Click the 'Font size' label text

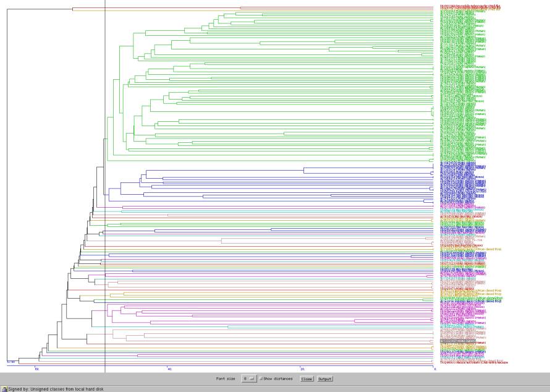coord(226,378)
